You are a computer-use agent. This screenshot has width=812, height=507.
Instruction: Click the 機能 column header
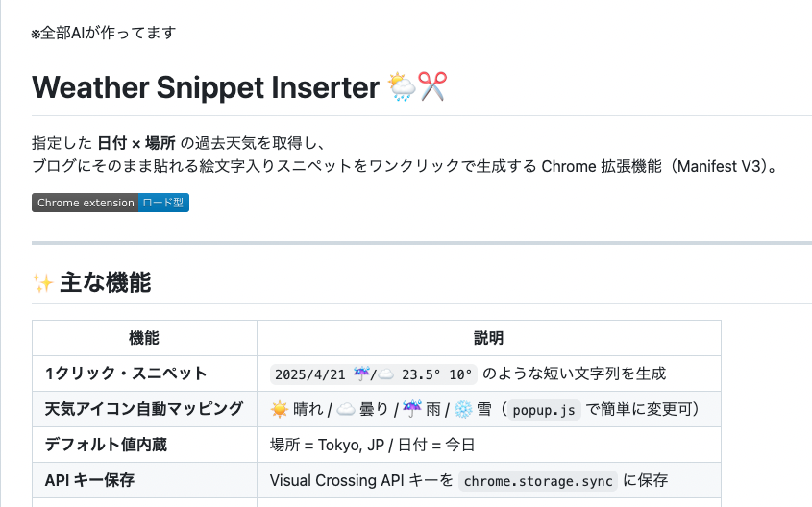click(x=144, y=338)
